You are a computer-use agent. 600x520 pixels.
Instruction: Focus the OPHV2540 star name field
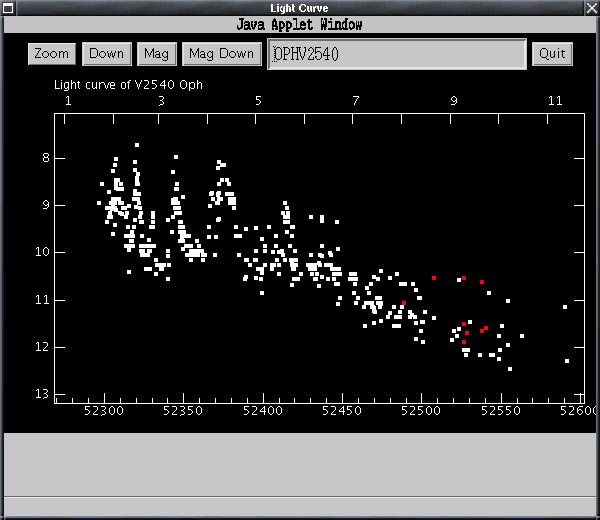pos(396,54)
